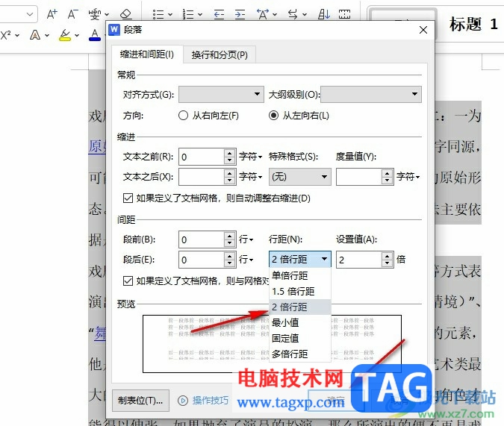Click the 制表位(T)... button

140,401
